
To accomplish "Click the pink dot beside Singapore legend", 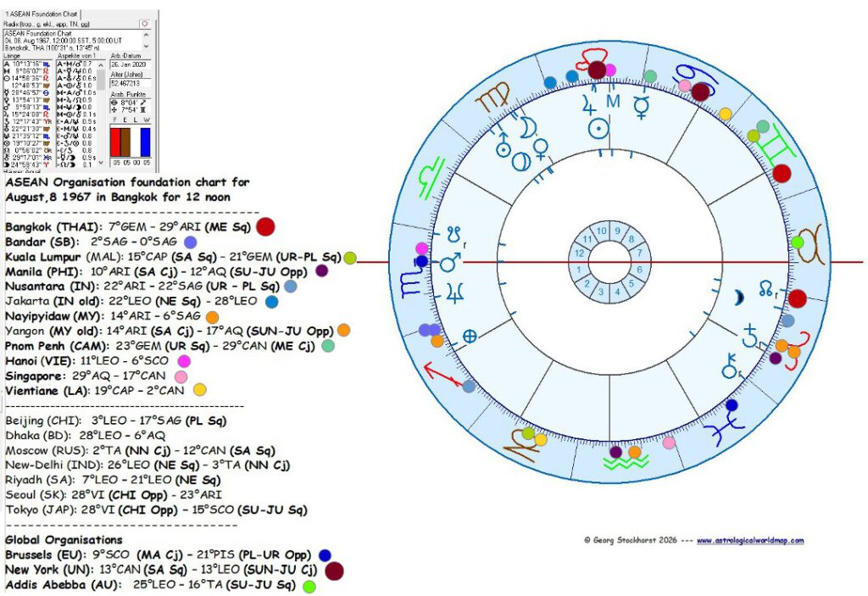I will (x=181, y=376).
